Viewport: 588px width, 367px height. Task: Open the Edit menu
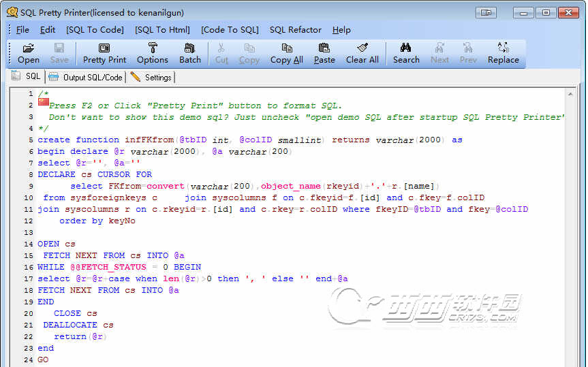[48, 29]
